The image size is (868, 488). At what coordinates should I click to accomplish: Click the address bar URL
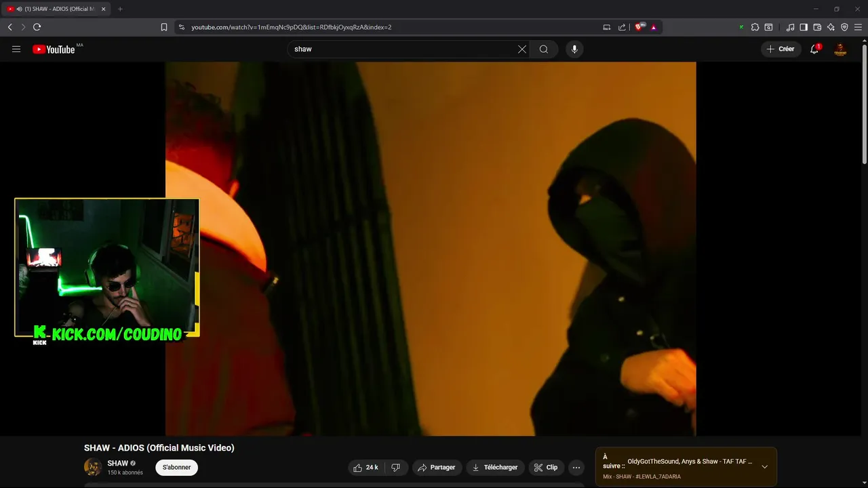coord(292,27)
